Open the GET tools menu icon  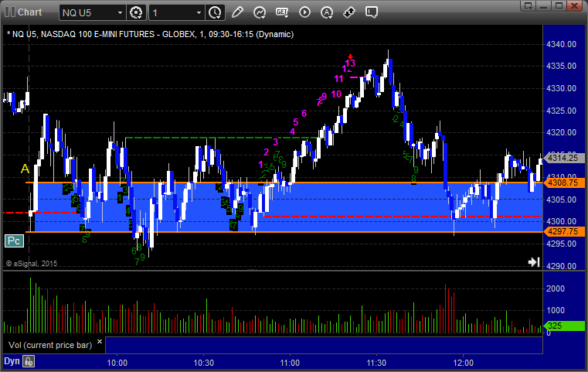tap(282, 12)
